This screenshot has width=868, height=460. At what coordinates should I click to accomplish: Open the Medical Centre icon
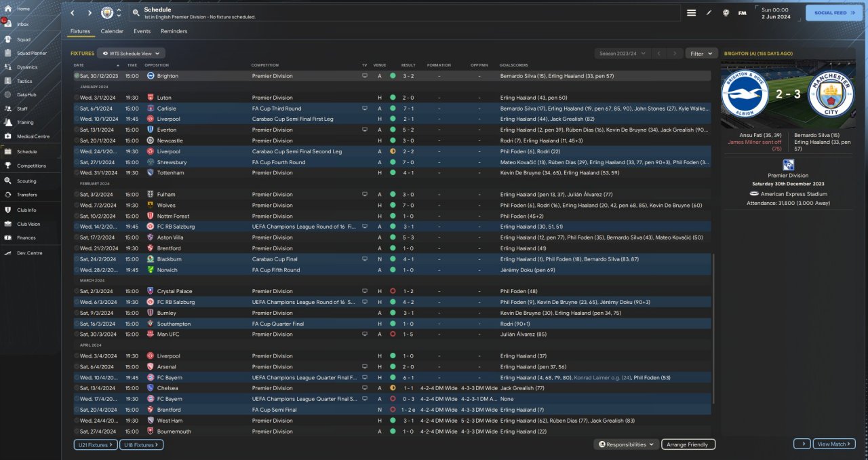pyautogui.click(x=9, y=136)
